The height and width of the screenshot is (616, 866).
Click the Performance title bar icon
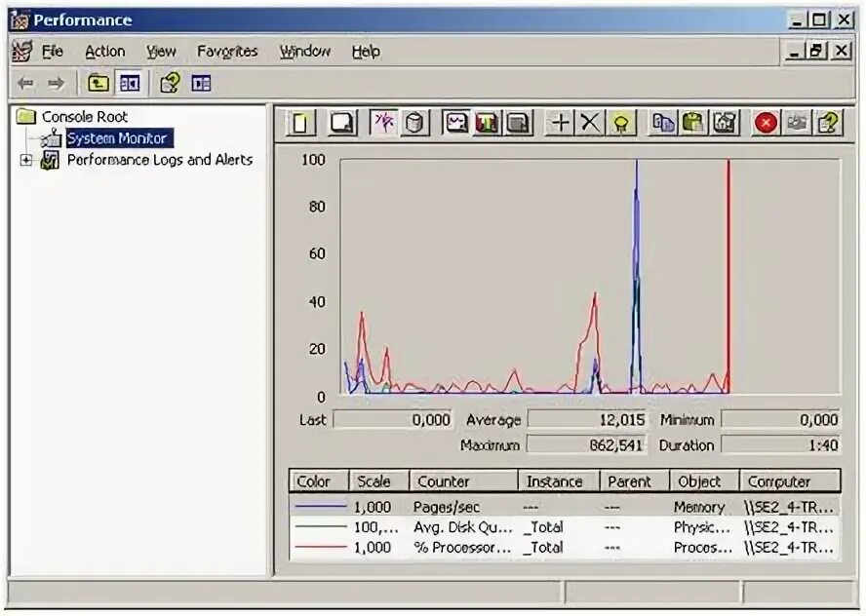tap(20, 20)
